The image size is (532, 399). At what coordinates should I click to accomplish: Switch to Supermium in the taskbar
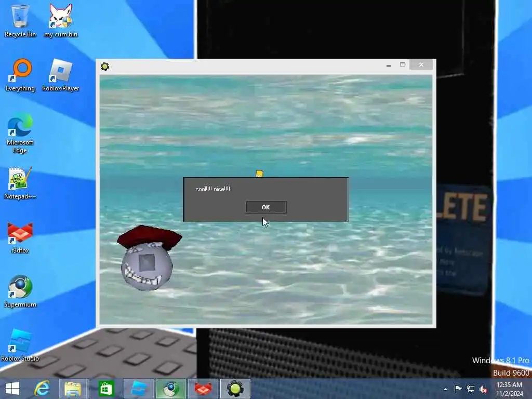(x=170, y=389)
